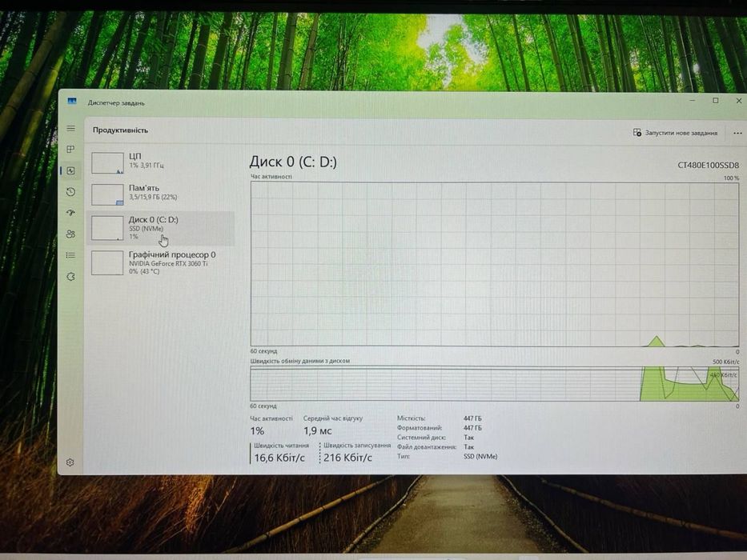Select Графічний процесор 0 item
The width and height of the screenshot is (747, 560).
click(161, 263)
